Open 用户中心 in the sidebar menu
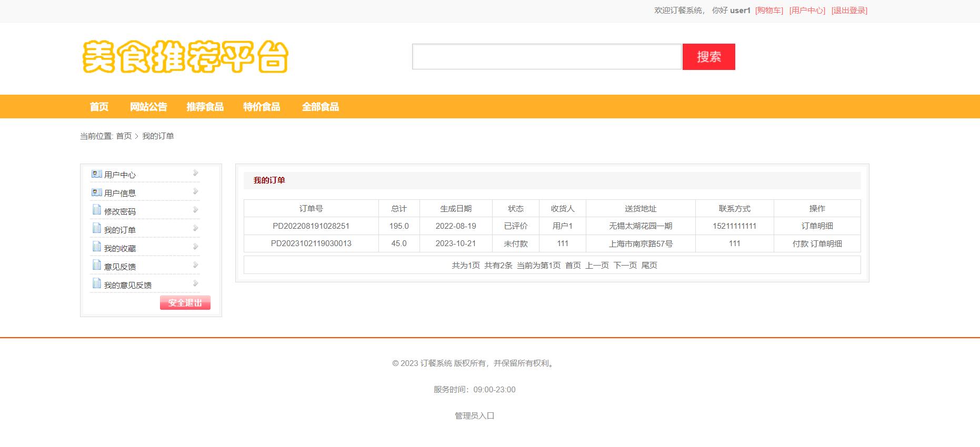This screenshot has width=980, height=447. (120, 175)
